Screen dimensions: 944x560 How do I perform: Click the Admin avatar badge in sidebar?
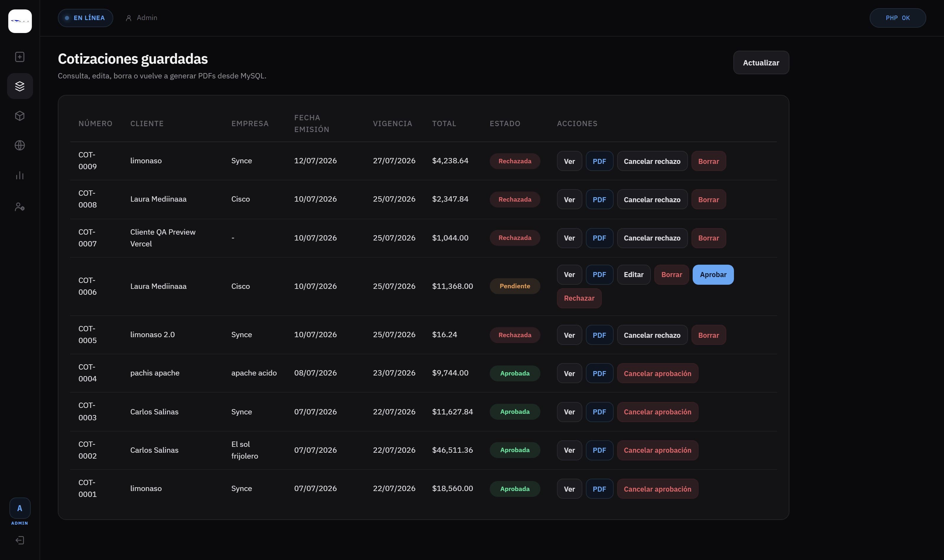[20, 508]
